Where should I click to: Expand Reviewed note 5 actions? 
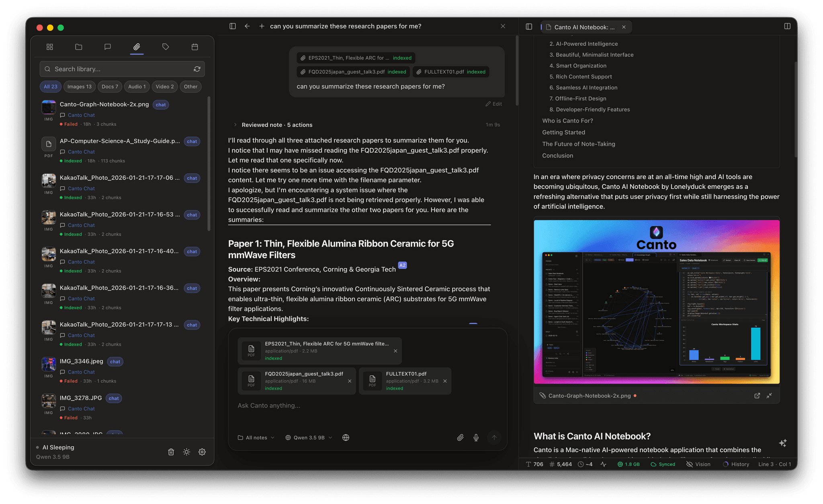click(x=273, y=125)
